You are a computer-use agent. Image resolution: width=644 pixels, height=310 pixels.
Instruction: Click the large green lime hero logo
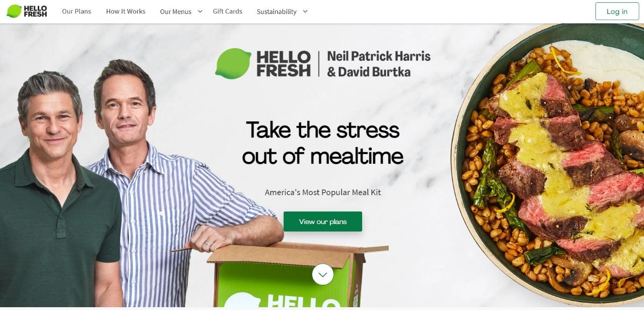233,63
